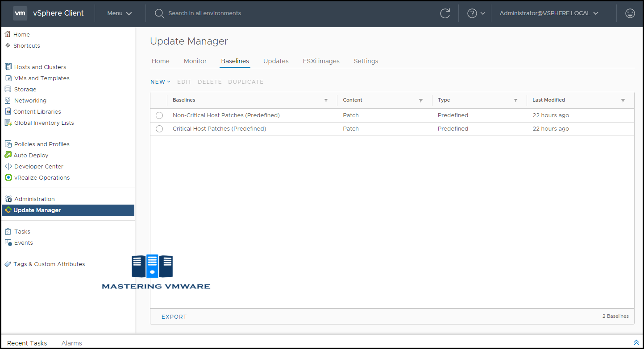Click Patch cell in Non-Critical row
The height and width of the screenshot is (349, 644).
coord(351,115)
